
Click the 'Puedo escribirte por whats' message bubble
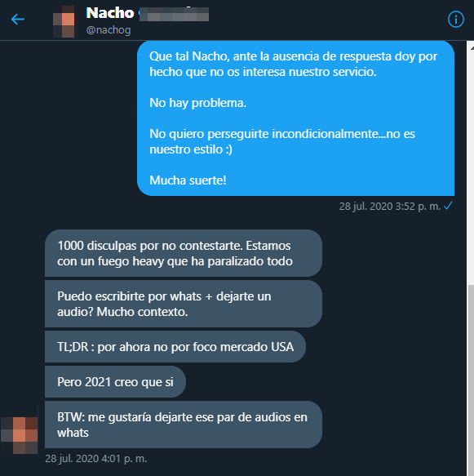184,304
